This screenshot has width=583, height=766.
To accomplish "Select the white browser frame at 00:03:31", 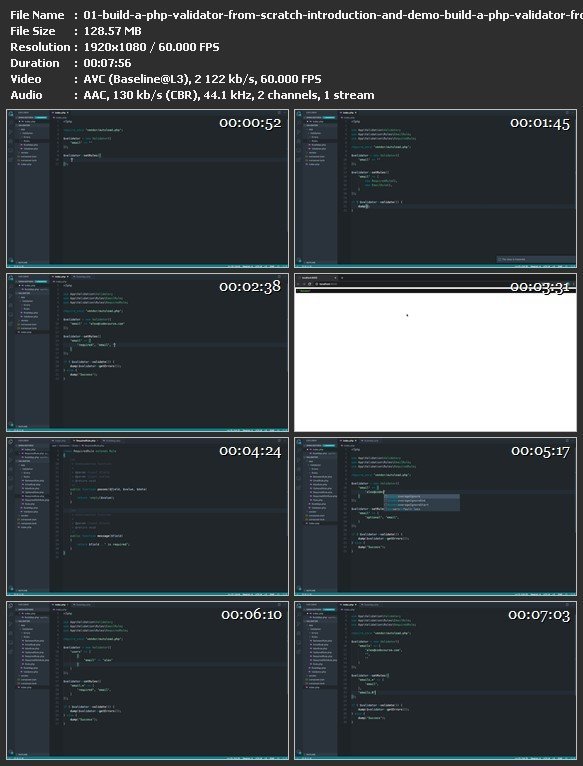I will 435,353.
